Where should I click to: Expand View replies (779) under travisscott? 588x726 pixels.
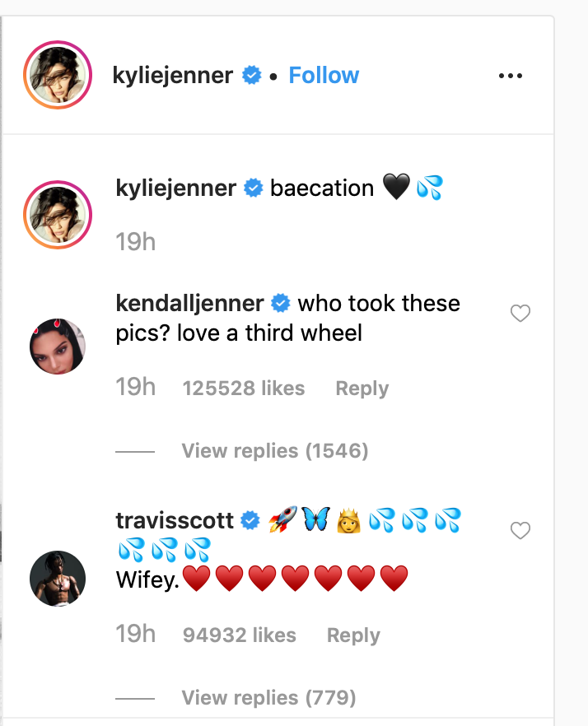268,698
